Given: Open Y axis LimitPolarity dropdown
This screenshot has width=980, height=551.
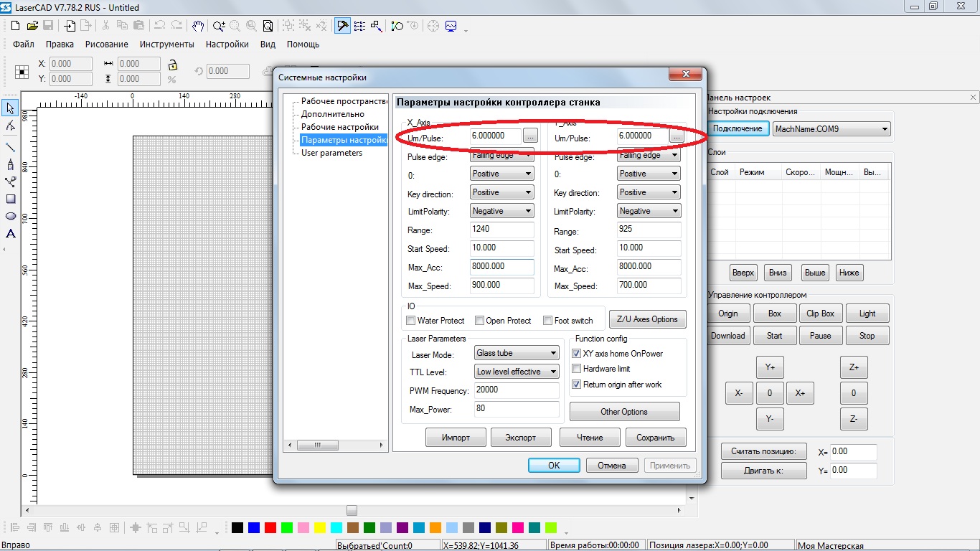Looking at the screenshot, I should [x=649, y=211].
